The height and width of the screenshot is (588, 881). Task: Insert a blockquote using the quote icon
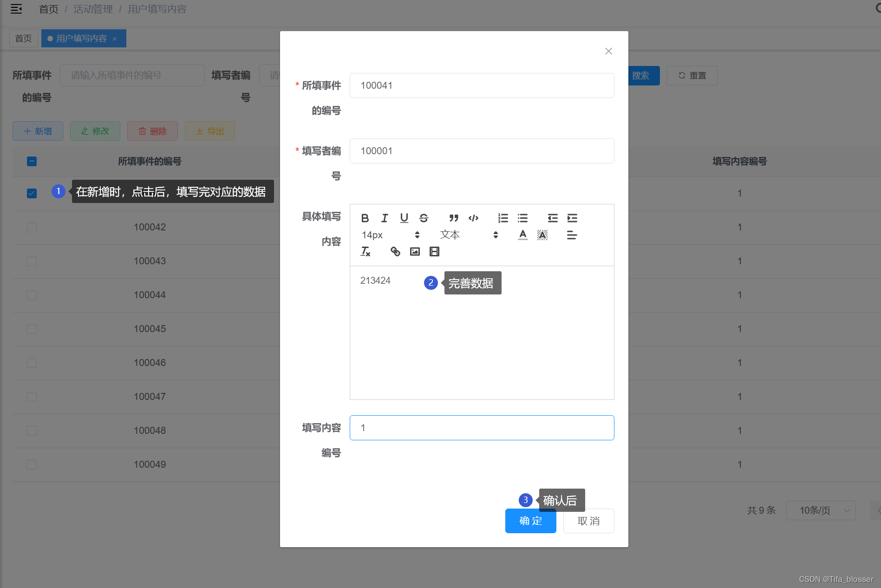454,218
